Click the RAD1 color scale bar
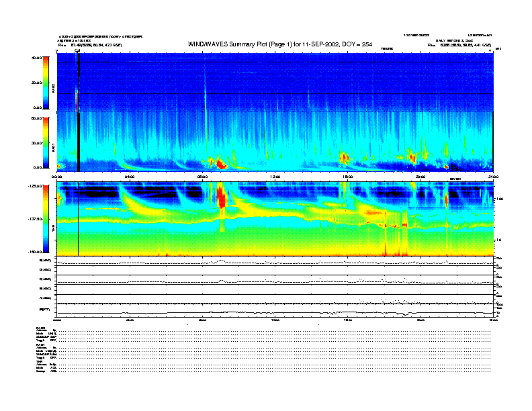The image size is (532, 411). pos(46,142)
